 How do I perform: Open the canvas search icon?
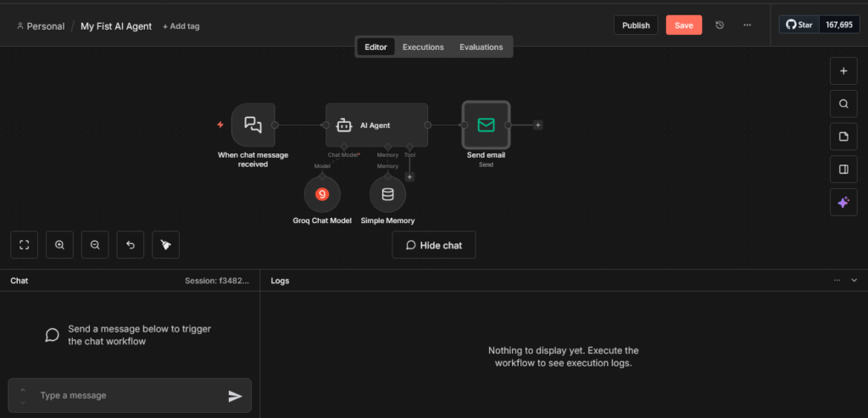tap(843, 104)
